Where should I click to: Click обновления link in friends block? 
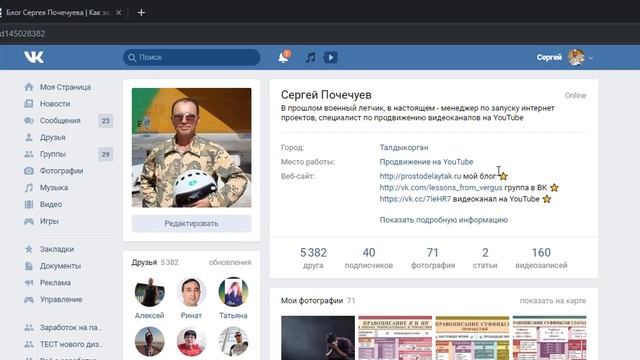pyautogui.click(x=230, y=262)
